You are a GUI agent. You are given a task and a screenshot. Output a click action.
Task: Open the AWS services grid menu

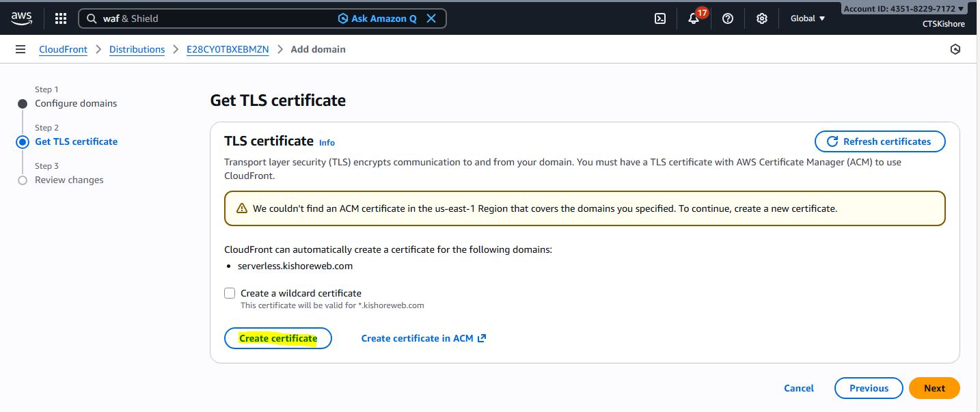[60, 18]
